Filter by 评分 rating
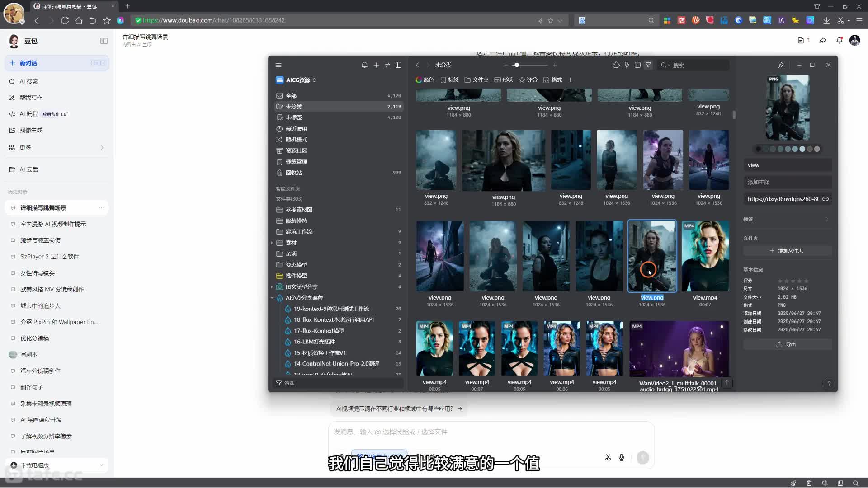 coord(528,80)
